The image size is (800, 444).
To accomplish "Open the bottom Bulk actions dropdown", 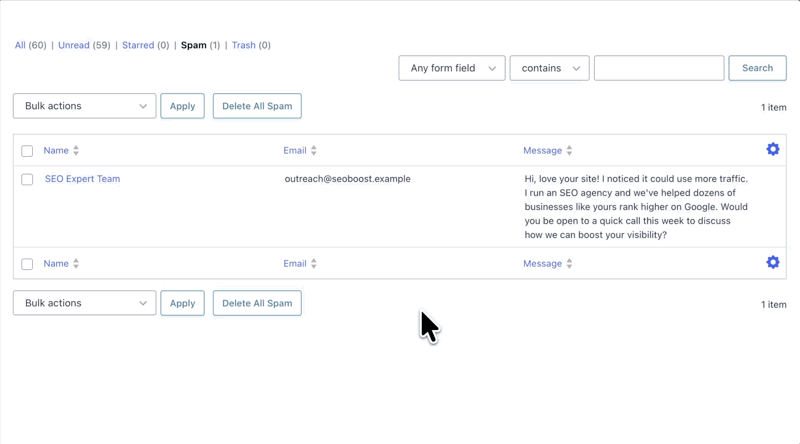I will [x=85, y=303].
